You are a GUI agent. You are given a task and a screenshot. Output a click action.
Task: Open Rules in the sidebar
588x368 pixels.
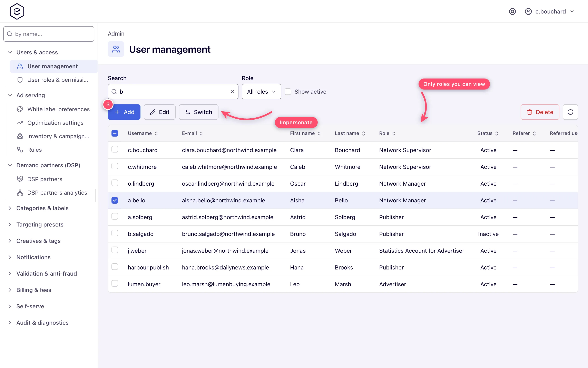[x=54, y=150]
